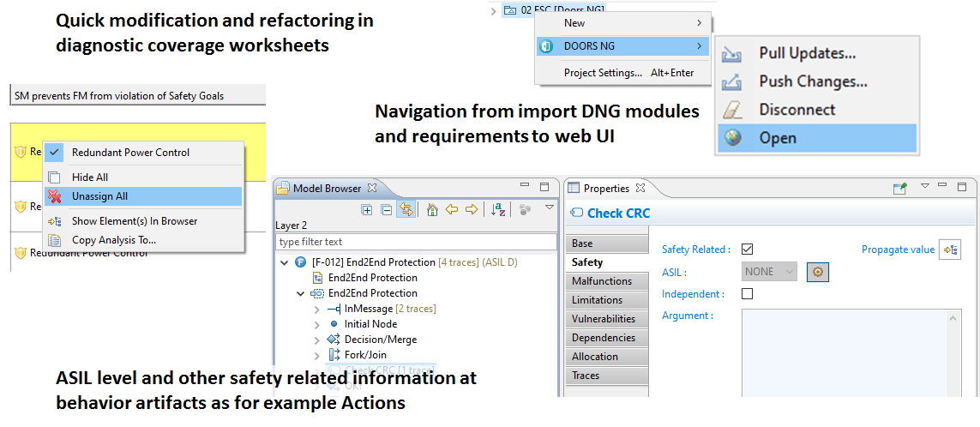Click the Forward arrow in Model Browser
Image resolution: width=980 pixels, height=427 pixels.
[471, 209]
